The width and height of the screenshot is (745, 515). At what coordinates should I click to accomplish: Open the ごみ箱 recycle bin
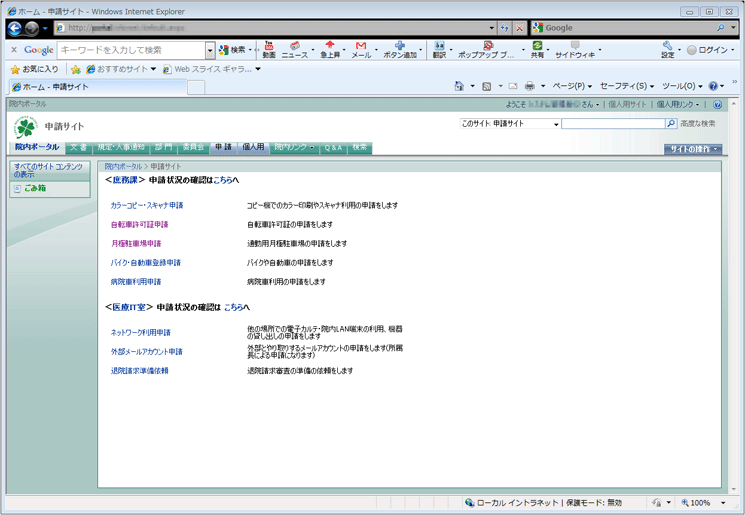35,188
